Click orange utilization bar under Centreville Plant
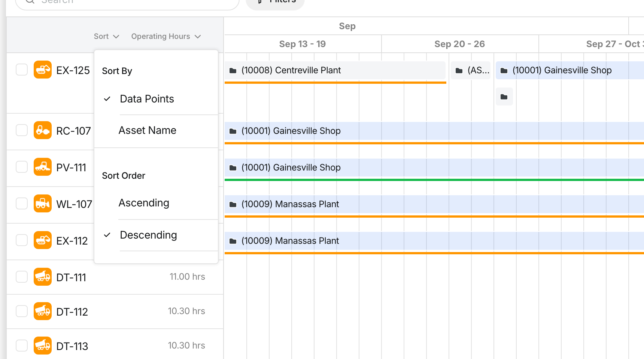The image size is (644, 359). point(335,83)
